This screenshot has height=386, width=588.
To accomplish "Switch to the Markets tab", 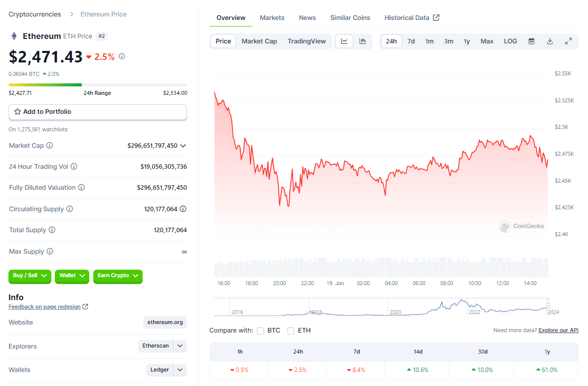I will (x=272, y=17).
